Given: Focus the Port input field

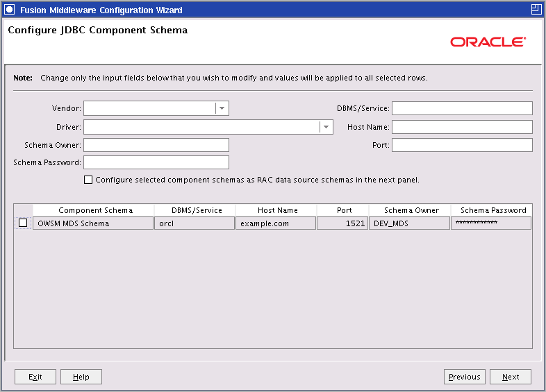Looking at the screenshot, I should [462, 145].
